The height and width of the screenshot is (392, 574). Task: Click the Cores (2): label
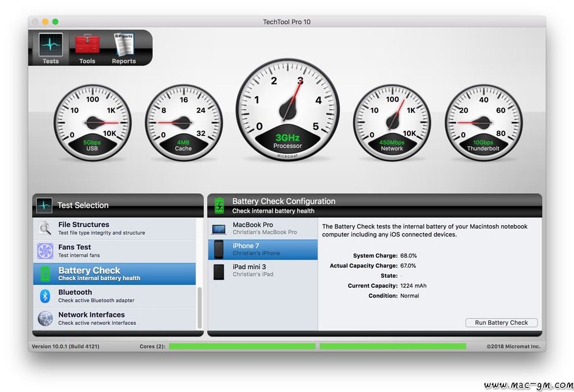152,346
